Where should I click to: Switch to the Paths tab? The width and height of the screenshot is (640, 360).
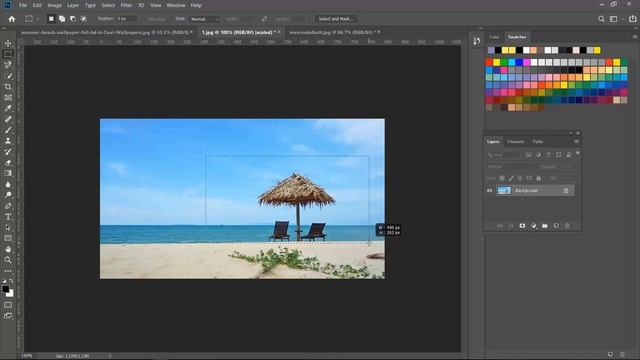click(538, 142)
